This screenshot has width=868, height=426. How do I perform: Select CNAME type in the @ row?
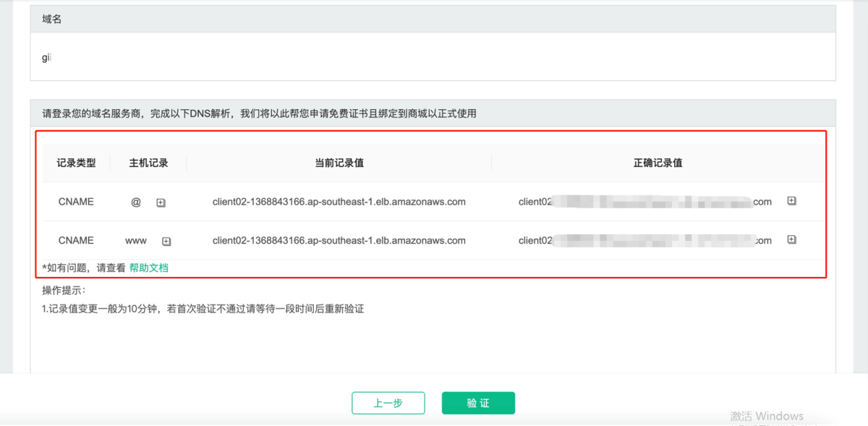(76, 202)
